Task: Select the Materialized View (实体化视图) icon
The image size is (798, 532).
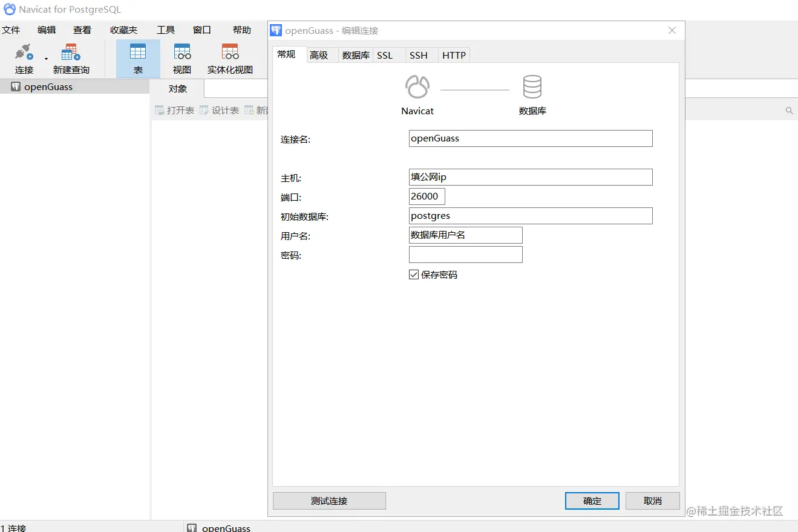Action: pyautogui.click(x=230, y=59)
